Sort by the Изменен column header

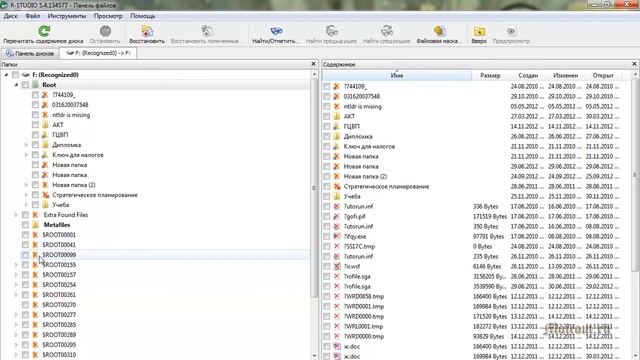tap(565, 76)
